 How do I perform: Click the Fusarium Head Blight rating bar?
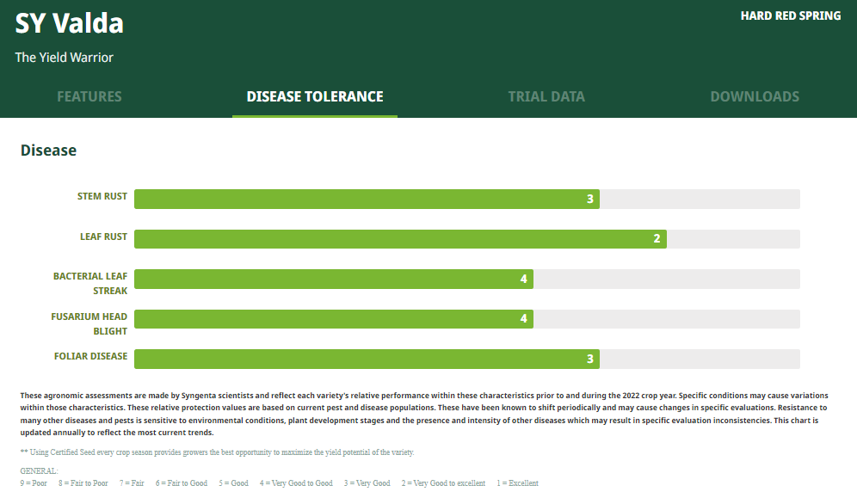(x=466, y=319)
